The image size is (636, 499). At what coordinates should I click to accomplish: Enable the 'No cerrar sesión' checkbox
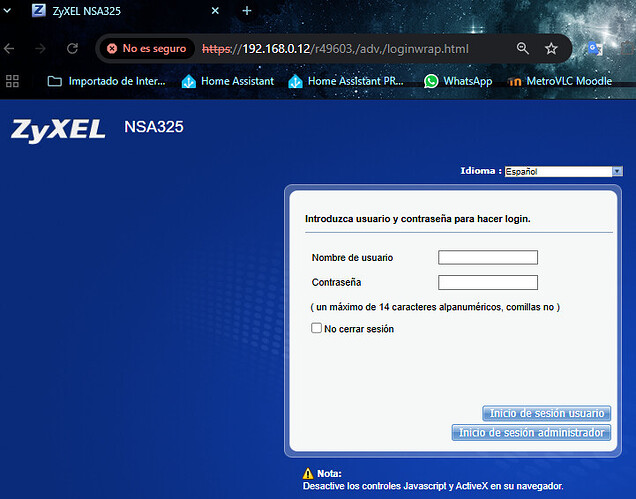click(316, 328)
